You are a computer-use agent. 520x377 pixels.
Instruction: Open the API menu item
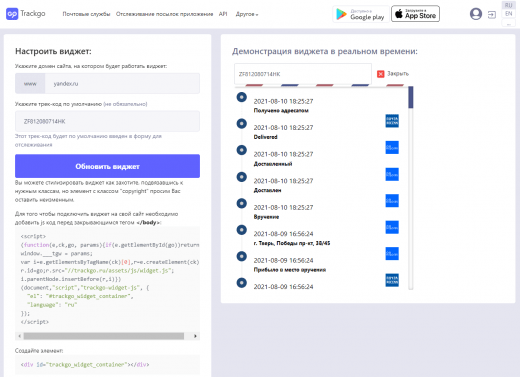click(x=223, y=14)
